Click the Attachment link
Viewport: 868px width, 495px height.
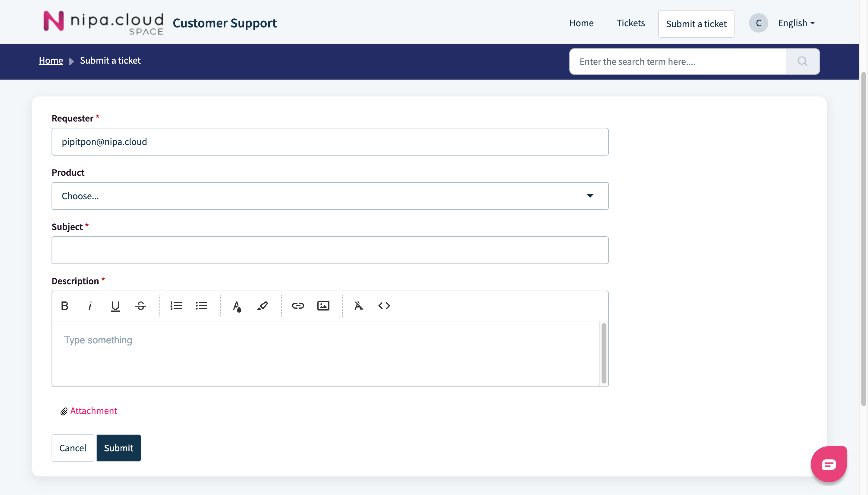pyautogui.click(x=93, y=411)
